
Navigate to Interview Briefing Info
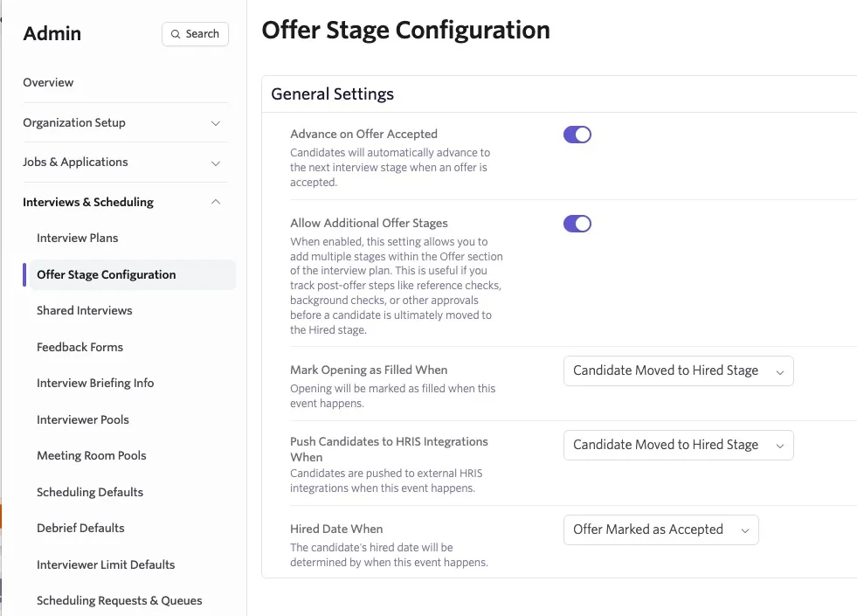click(95, 384)
